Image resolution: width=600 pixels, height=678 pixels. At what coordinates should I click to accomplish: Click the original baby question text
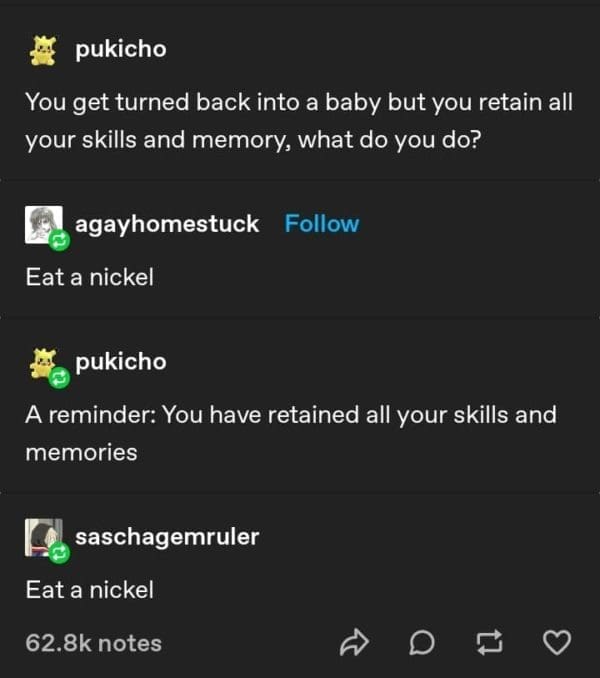299,121
